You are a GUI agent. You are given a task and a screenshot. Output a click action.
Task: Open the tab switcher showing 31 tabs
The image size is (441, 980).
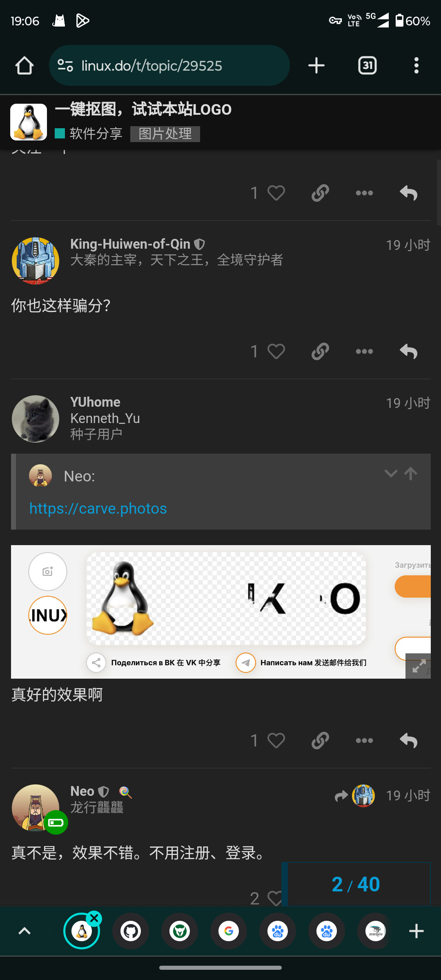[x=367, y=66]
